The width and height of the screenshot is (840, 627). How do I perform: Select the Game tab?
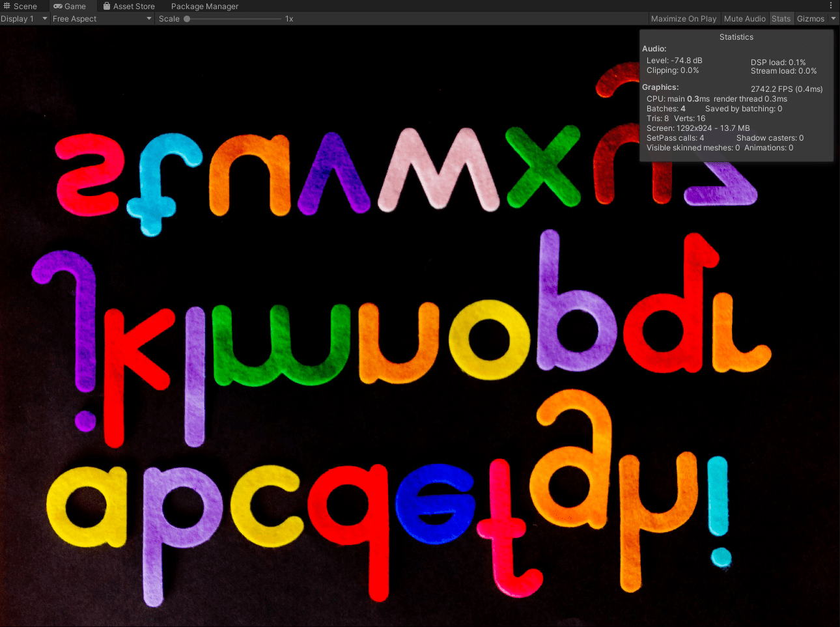pos(72,6)
